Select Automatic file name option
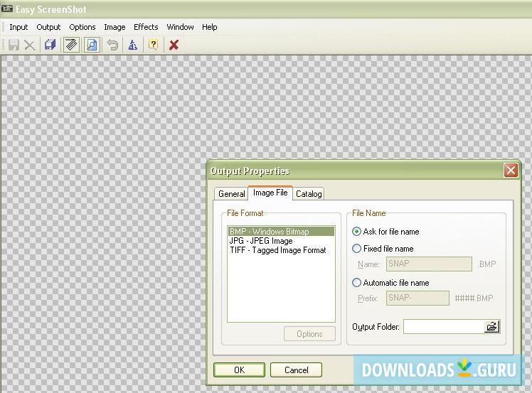Image resolution: width=532 pixels, height=393 pixels. [x=390, y=283]
